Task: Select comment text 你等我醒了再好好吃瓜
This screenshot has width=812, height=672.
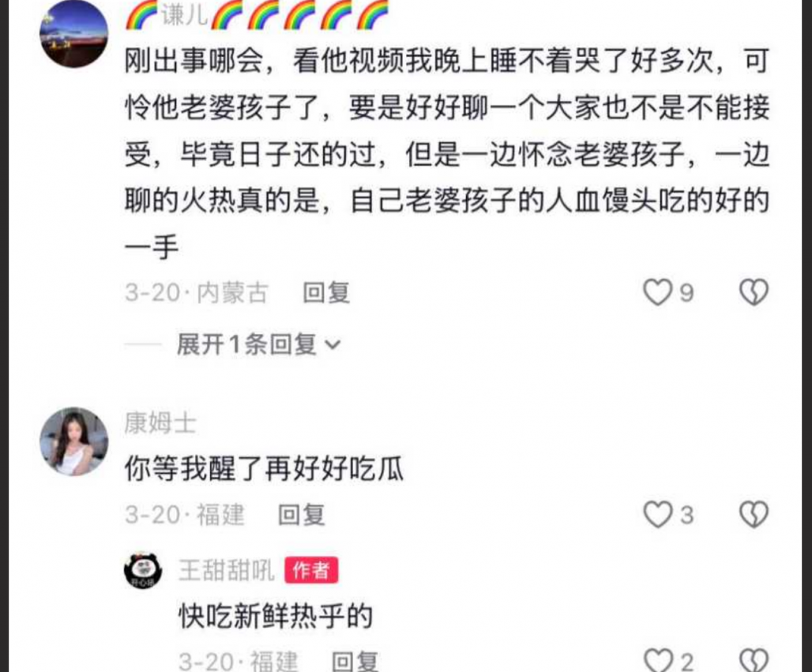Action: point(264,469)
